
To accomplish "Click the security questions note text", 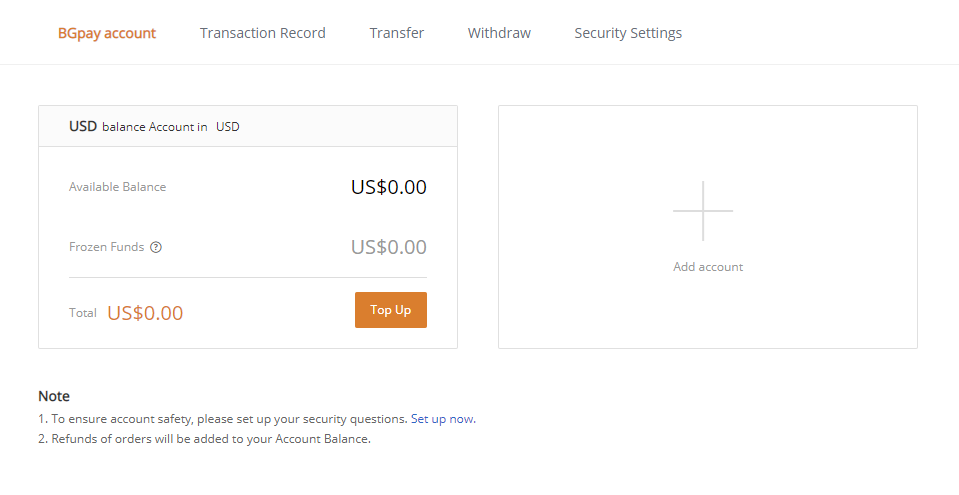I will (x=223, y=419).
